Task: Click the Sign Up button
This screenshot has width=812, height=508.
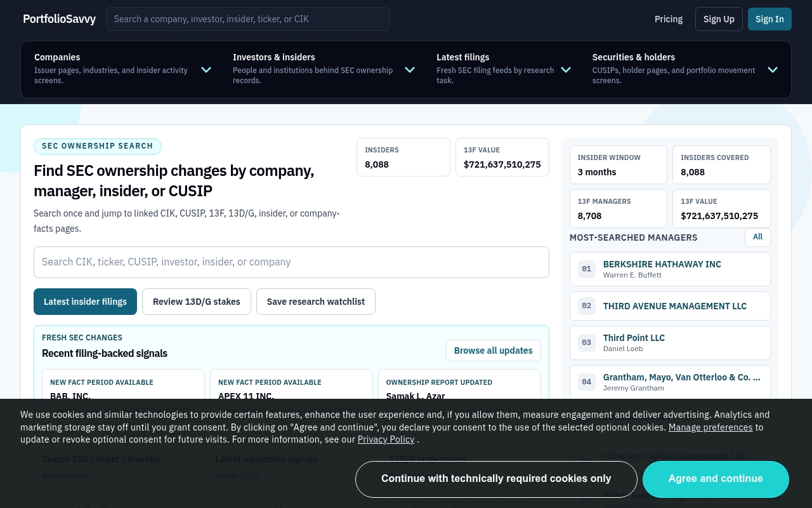Action: pyautogui.click(x=719, y=19)
